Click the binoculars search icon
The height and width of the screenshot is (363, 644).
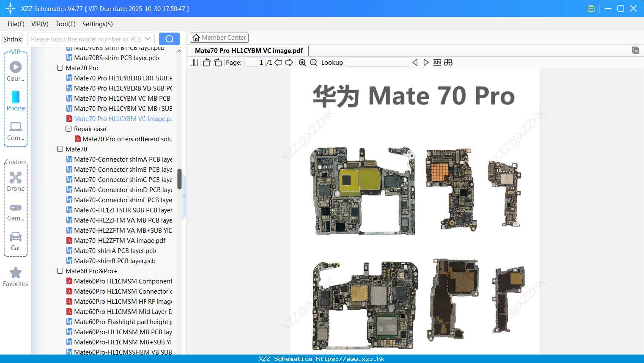click(x=448, y=63)
